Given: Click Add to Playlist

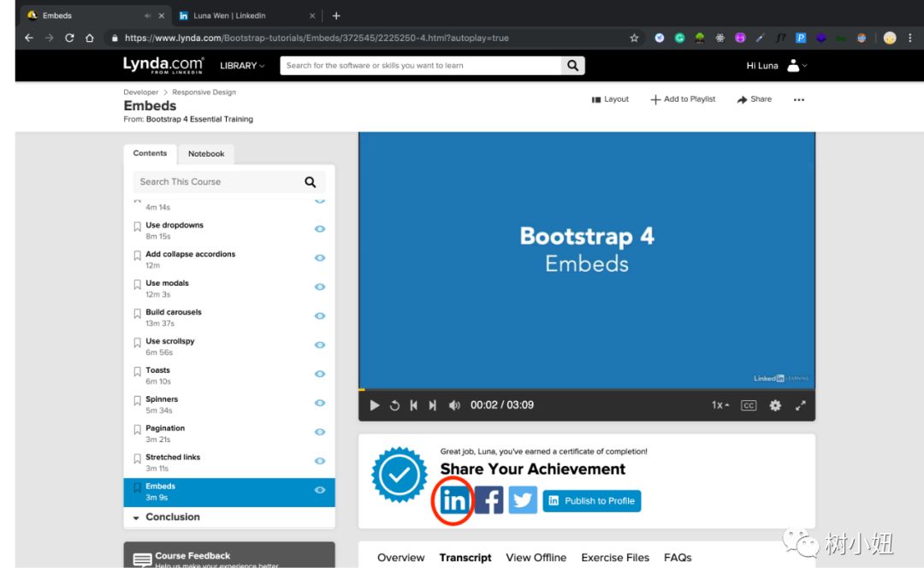Looking at the screenshot, I should (683, 99).
